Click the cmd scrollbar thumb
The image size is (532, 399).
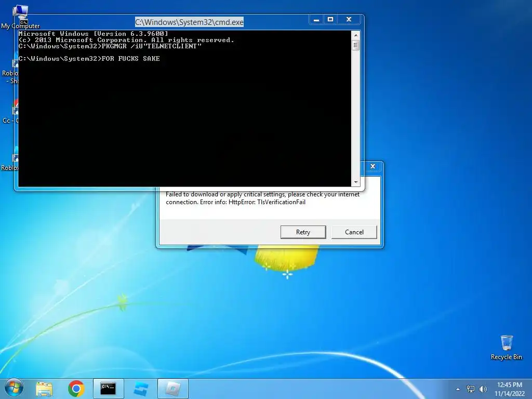click(355, 45)
